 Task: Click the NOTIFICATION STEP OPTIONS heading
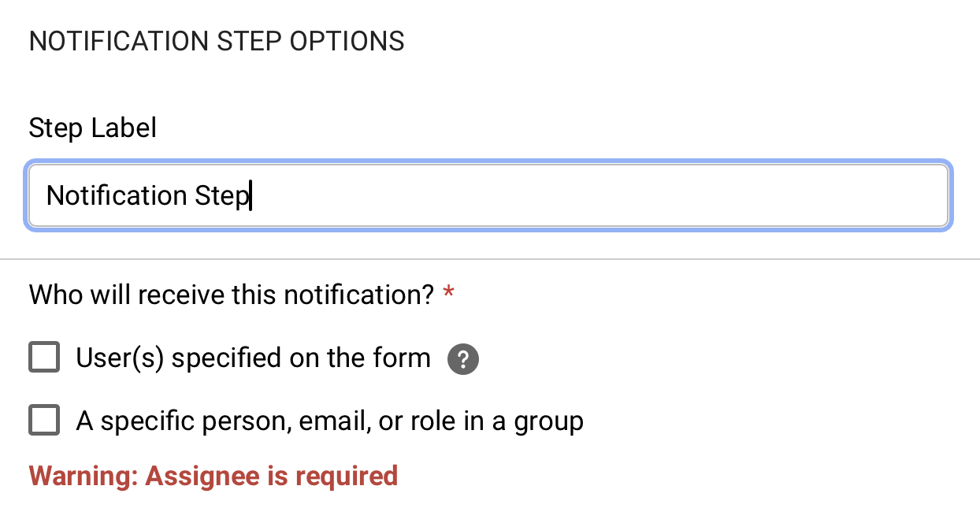217,40
